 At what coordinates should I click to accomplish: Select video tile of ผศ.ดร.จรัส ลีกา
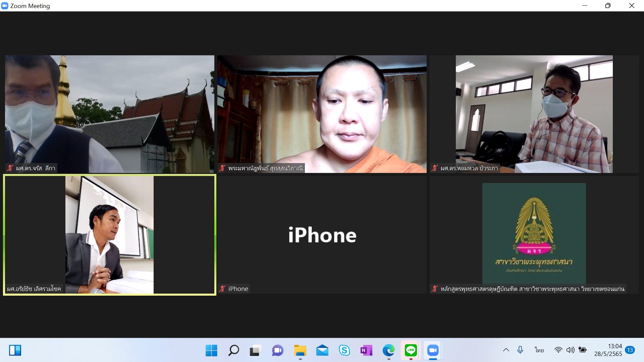(x=110, y=114)
